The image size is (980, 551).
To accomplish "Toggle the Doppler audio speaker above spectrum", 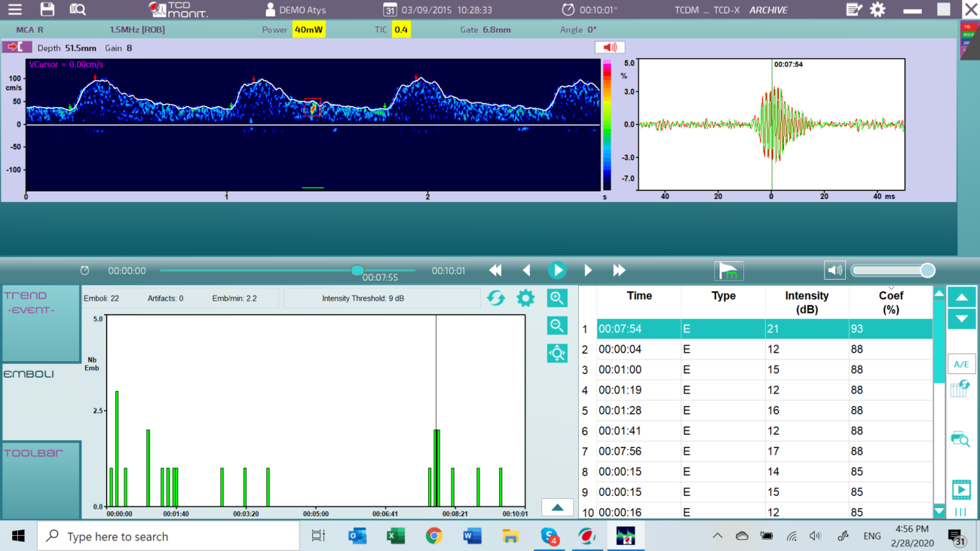I will click(x=609, y=47).
